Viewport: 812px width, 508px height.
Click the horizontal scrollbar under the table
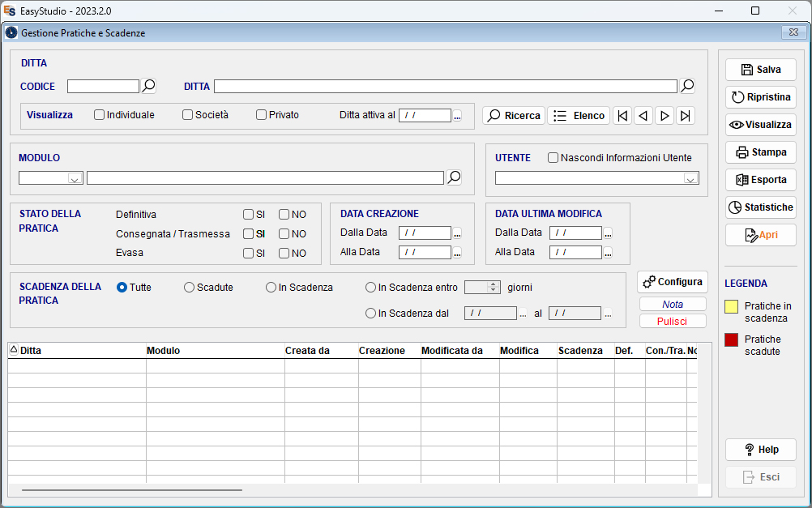tap(132, 489)
